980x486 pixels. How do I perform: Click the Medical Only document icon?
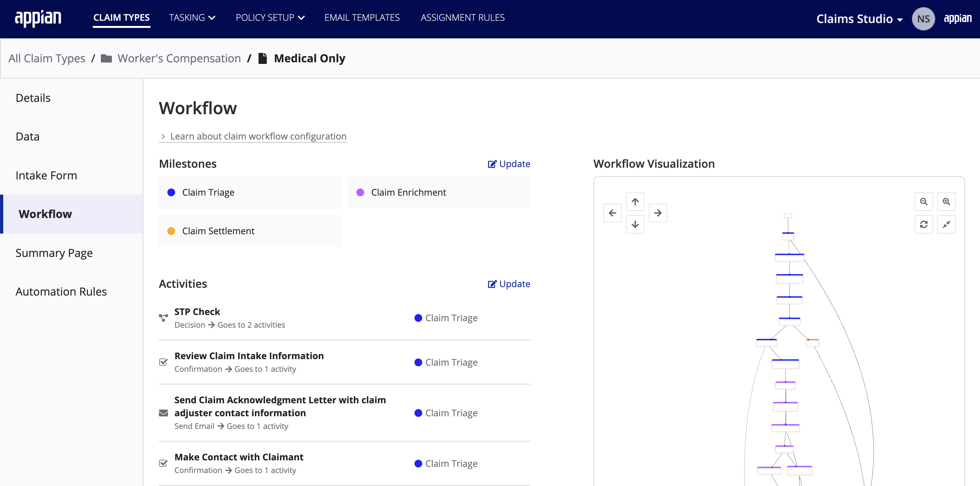click(x=262, y=58)
